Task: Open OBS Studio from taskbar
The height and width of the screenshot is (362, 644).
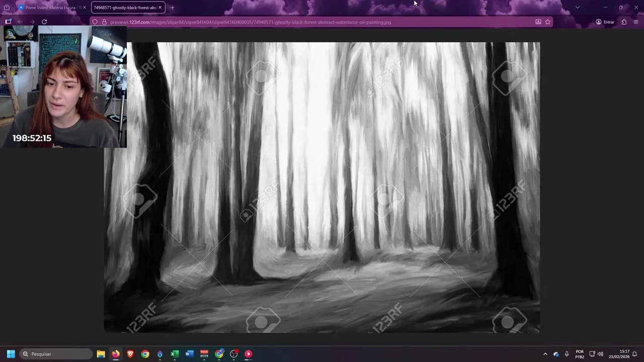Action: click(233, 354)
